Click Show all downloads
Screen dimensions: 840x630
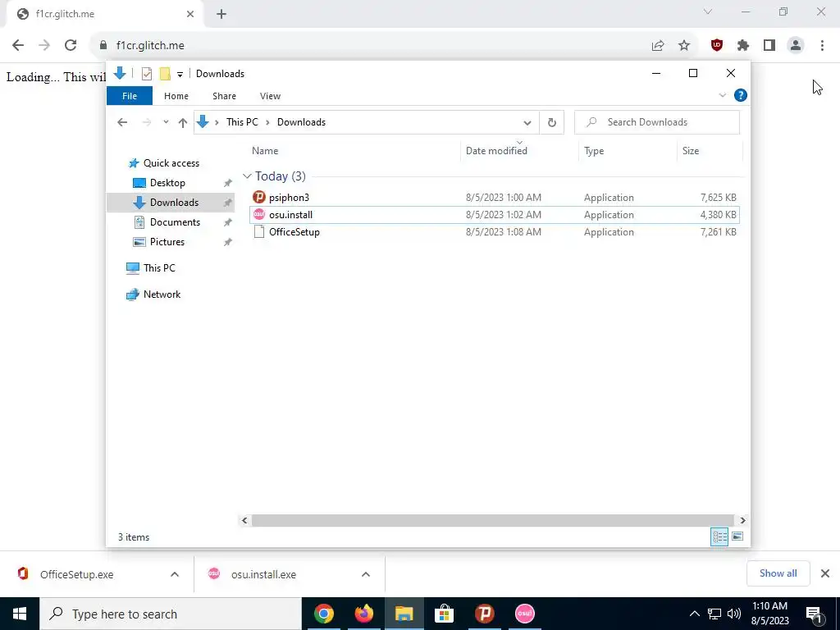coord(778,573)
